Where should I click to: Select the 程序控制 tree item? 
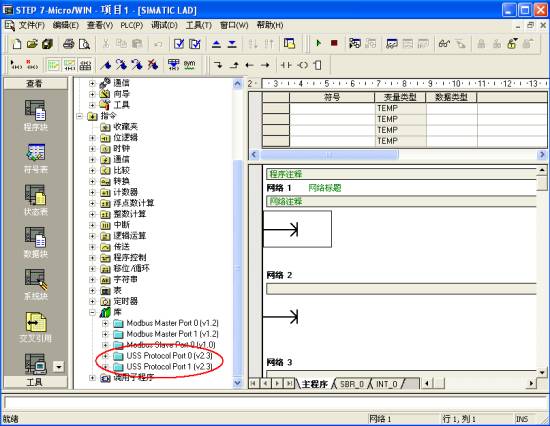point(130,258)
